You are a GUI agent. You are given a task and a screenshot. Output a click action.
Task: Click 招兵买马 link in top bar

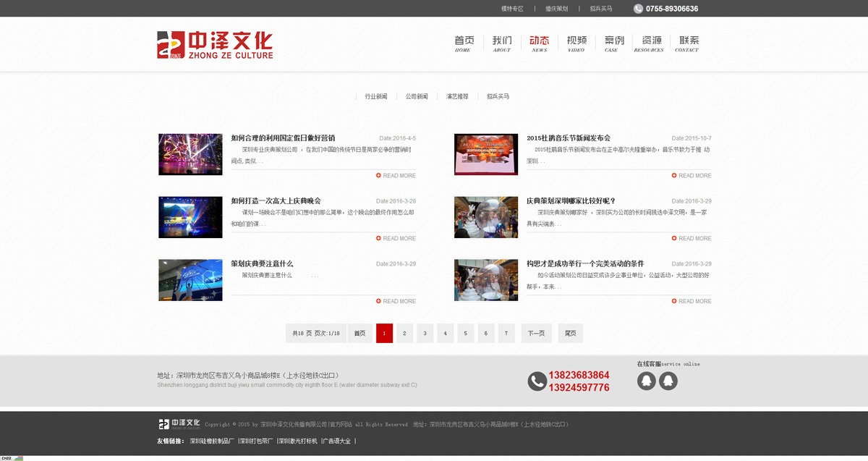pyautogui.click(x=600, y=9)
